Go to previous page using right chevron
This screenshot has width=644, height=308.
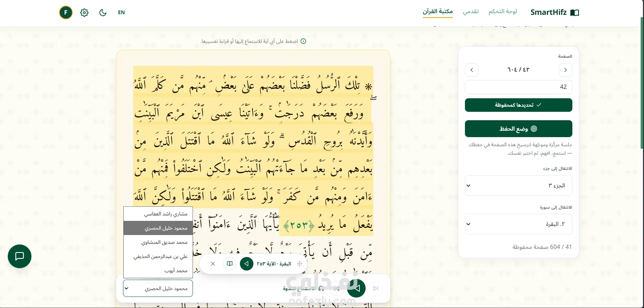pyautogui.click(x=566, y=70)
